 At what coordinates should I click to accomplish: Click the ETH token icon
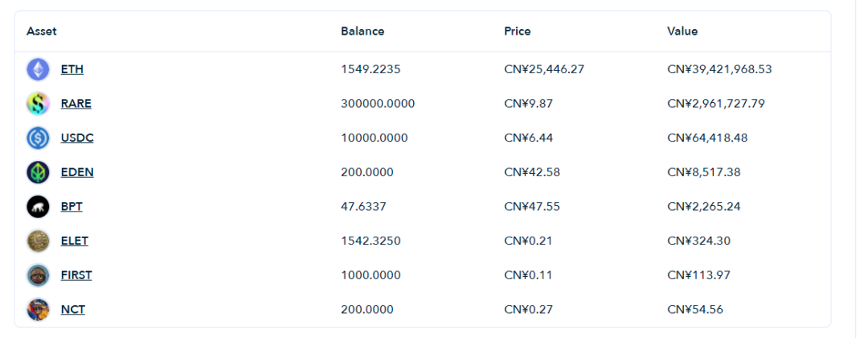tap(39, 70)
